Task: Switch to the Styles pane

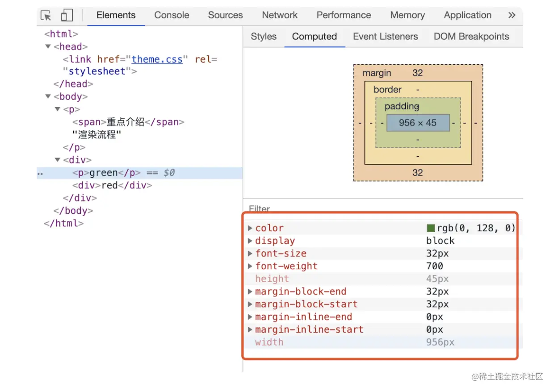Action: (x=264, y=37)
